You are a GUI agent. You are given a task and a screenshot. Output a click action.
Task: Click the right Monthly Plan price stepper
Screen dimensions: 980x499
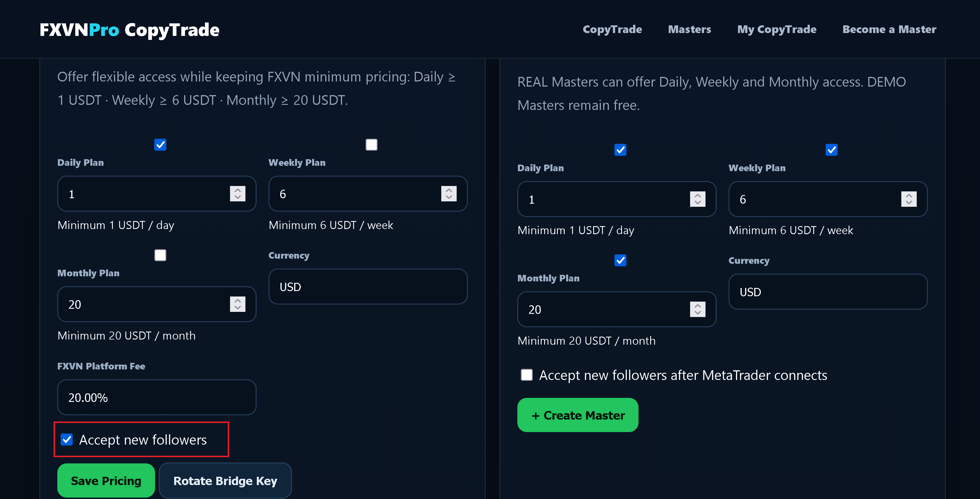click(697, 309)
